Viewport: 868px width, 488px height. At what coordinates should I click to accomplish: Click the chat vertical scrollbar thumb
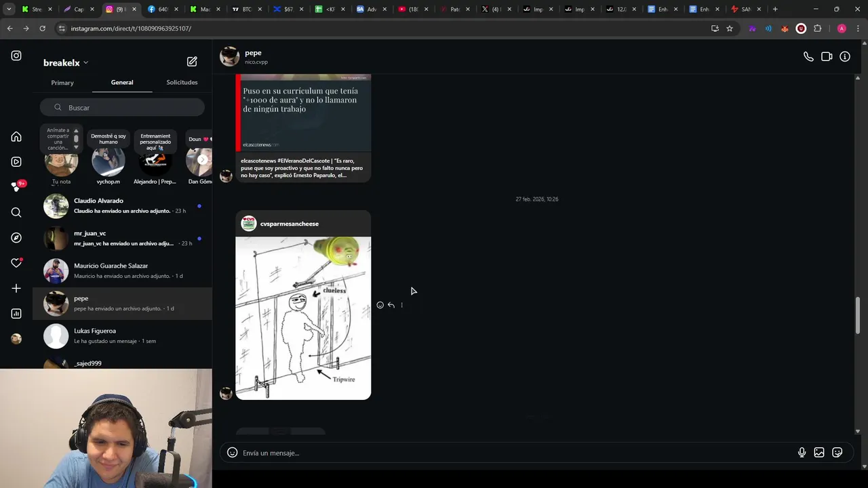[858, 315]
